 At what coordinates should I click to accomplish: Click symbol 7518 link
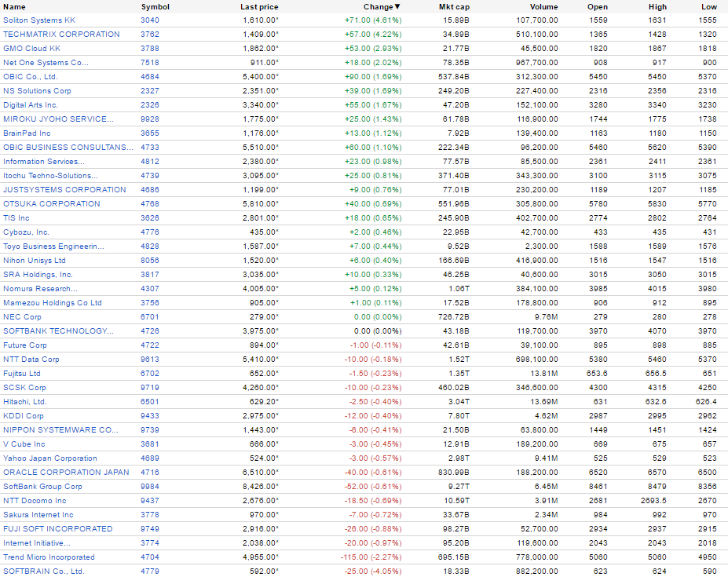(x=150, y=63)
